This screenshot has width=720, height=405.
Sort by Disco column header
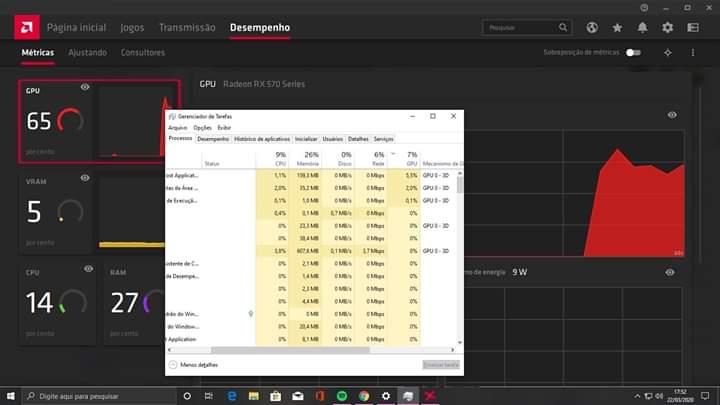click(x=338, y=158)
